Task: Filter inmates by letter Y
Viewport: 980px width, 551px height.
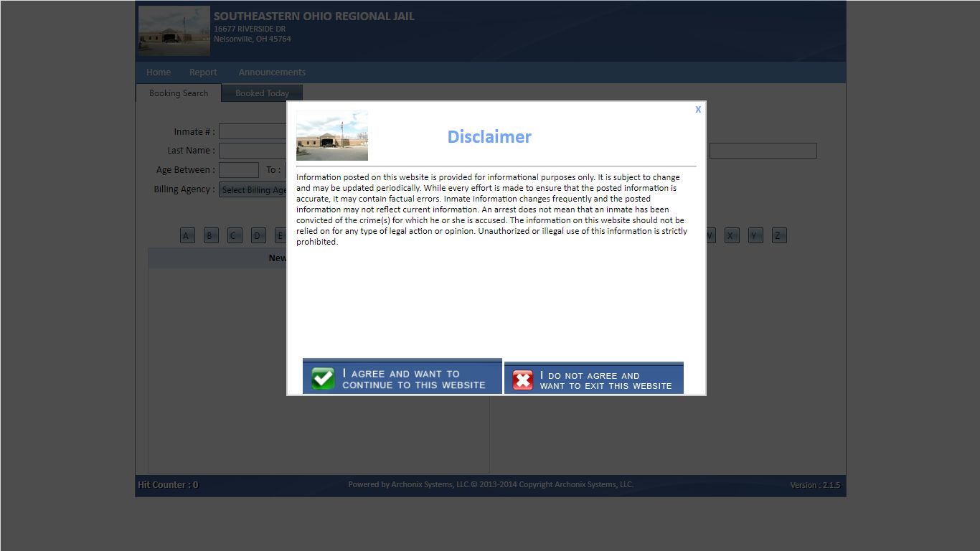Action: click(x=755, y=235)
